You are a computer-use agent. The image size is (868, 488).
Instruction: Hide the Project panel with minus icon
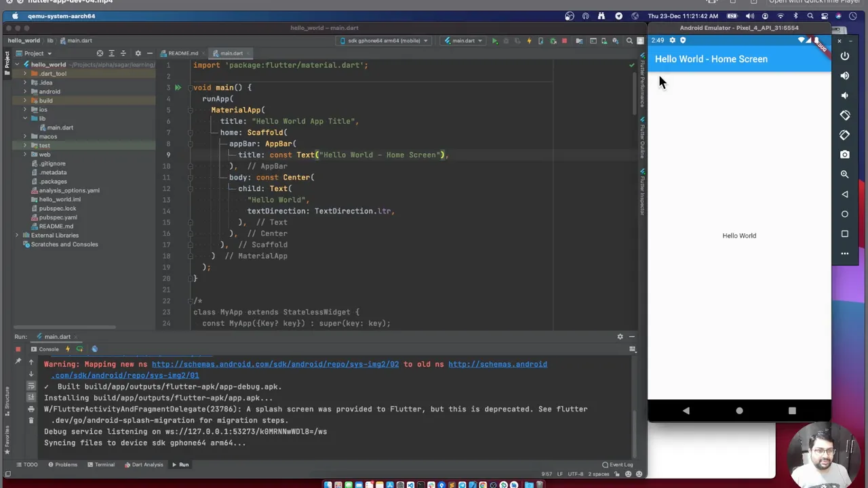click(x=149, y=54)
